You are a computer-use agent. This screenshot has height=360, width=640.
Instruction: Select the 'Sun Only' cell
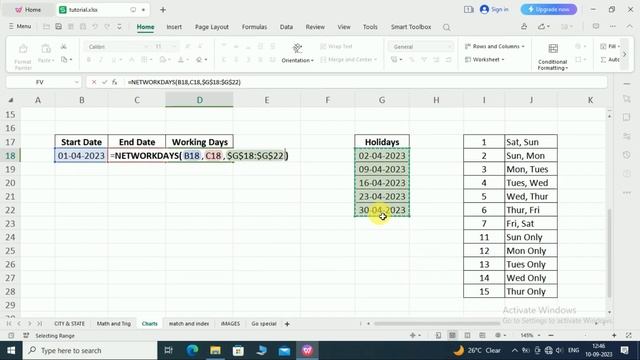tap(531, 237)
